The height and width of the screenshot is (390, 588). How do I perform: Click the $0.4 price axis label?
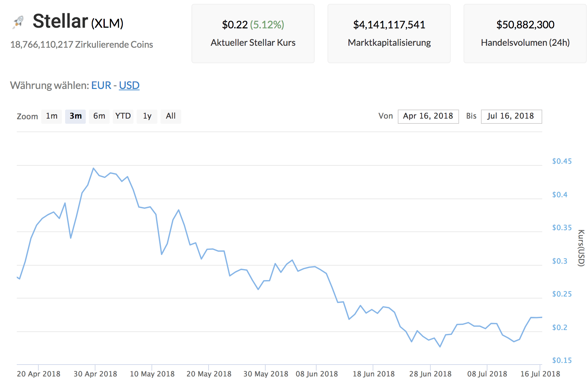point(560,195)
